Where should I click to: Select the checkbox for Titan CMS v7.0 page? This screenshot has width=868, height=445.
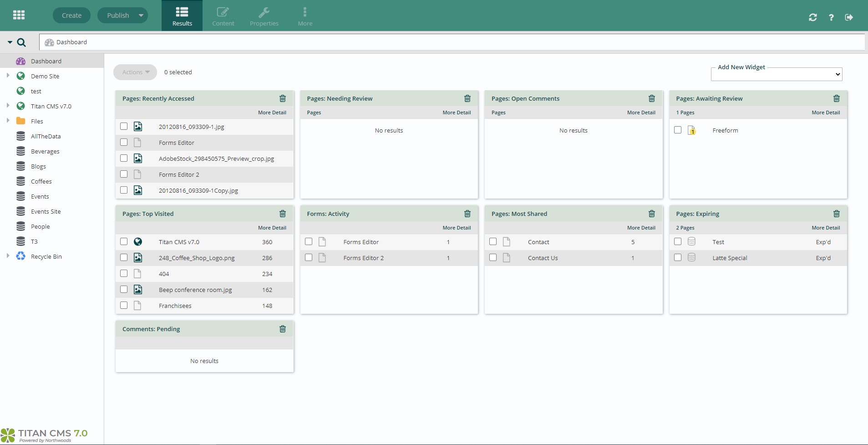pos(123,242)
